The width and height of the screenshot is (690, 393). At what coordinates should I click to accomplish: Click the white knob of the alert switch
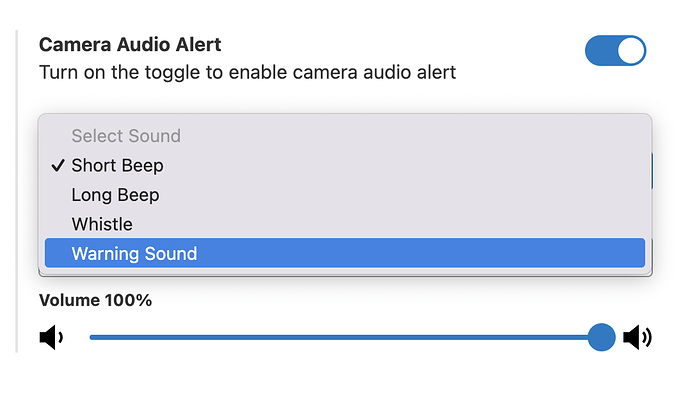point(631,51)
